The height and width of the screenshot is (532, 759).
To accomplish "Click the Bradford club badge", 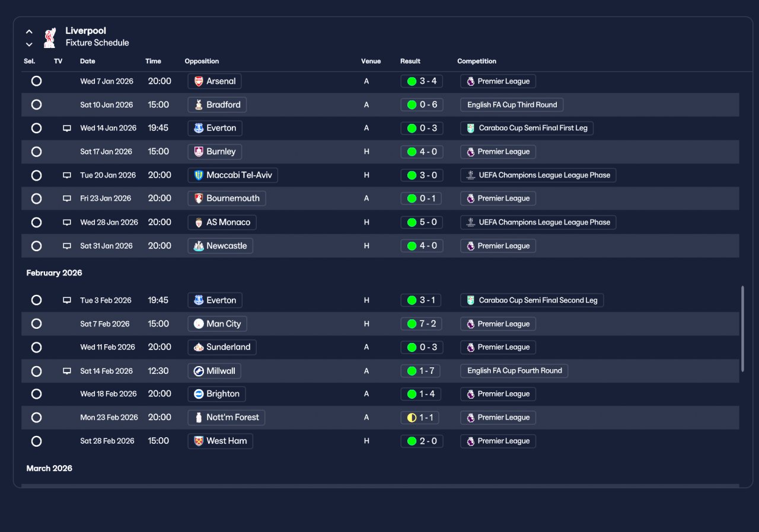I will [199, 105].
